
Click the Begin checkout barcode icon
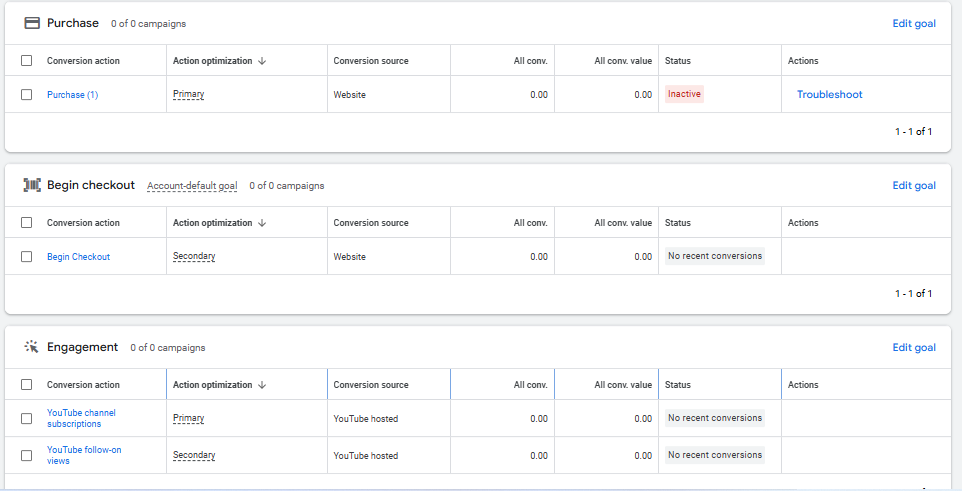pos(32,185)
